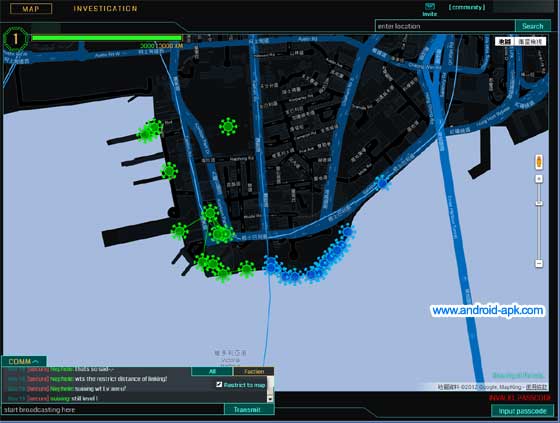Image resolution: width=560 pixels, height=423 pixels.
Task: Toggle the Restrict to map checkbox
Action: click(219, 385)
